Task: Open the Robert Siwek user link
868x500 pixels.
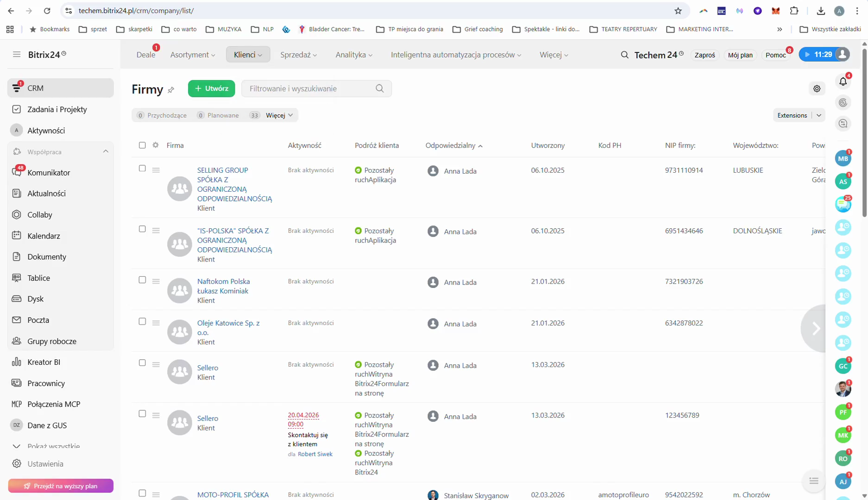Action: pos(315,454)
